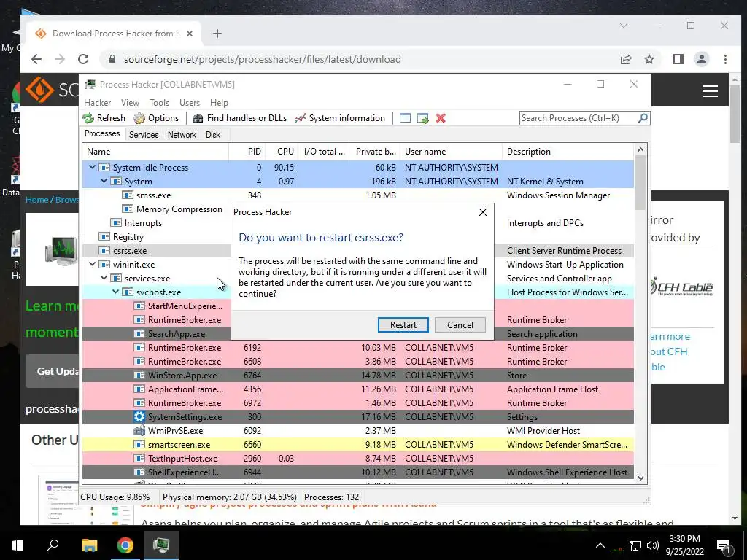Select the smss.exe process row
The height and width of the screenshot is (560, 747).
pyautogui.click(x=358, y=195)
